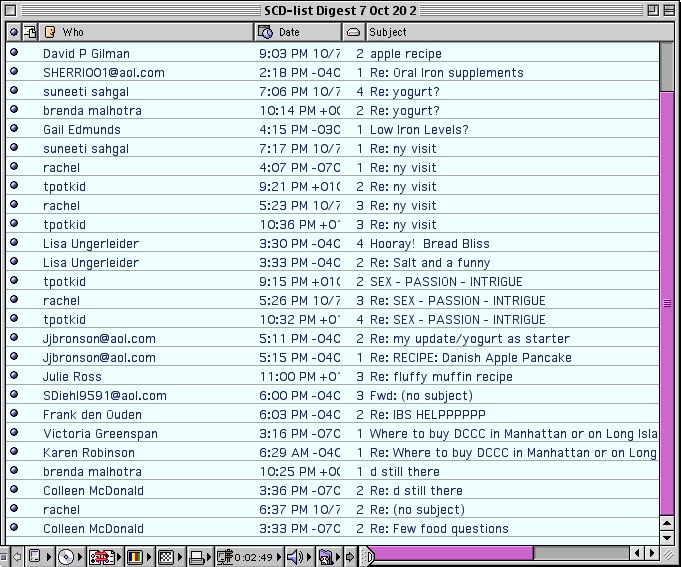Click status bullet for David P Gilman message
The width and height of the screenshot is (681, 567).
pos(14,53)
